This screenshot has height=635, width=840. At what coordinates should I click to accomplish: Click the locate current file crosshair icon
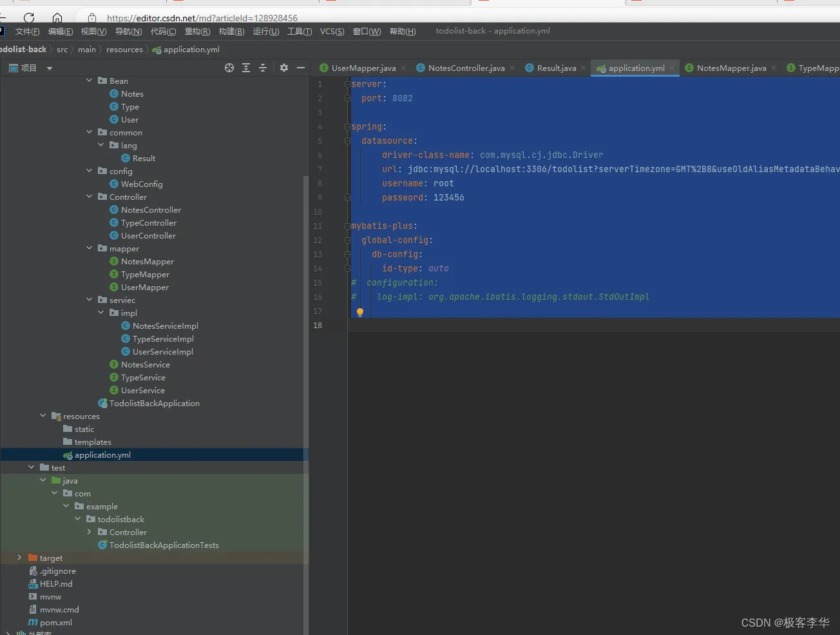[x=229, y=68]
